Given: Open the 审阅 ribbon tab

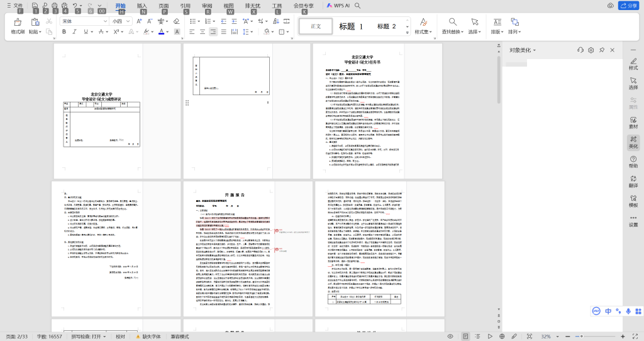Looking at the screenshot, I should coord(207,5).
